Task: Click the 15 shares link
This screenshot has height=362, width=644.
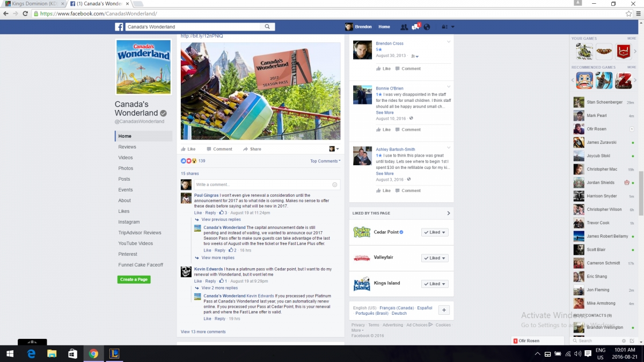Action: 190,174
